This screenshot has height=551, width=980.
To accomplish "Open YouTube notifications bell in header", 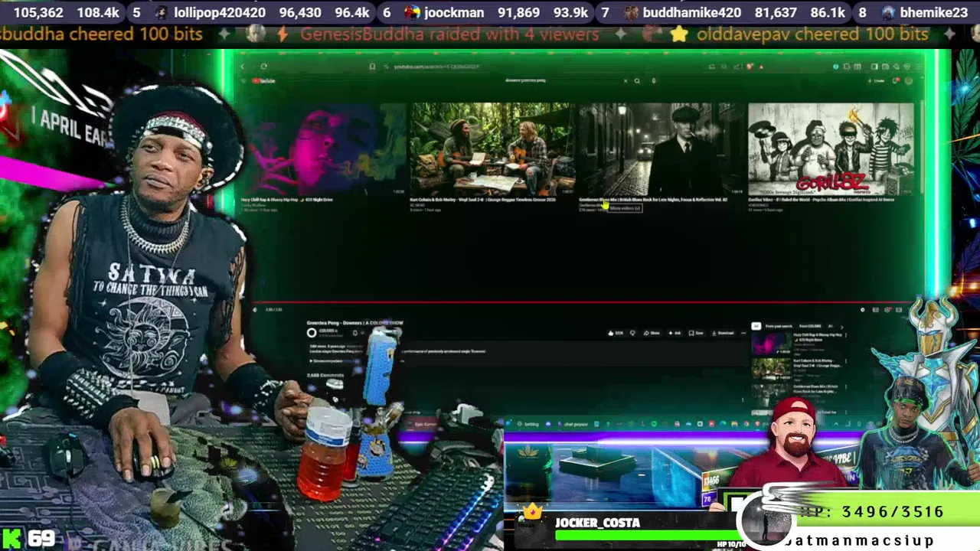I will click(897, 80).
